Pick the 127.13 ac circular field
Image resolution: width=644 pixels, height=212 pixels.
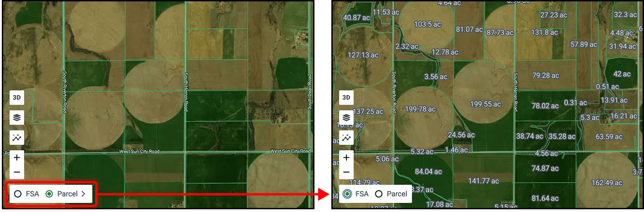pyautogui.click(x=363, y=55)
